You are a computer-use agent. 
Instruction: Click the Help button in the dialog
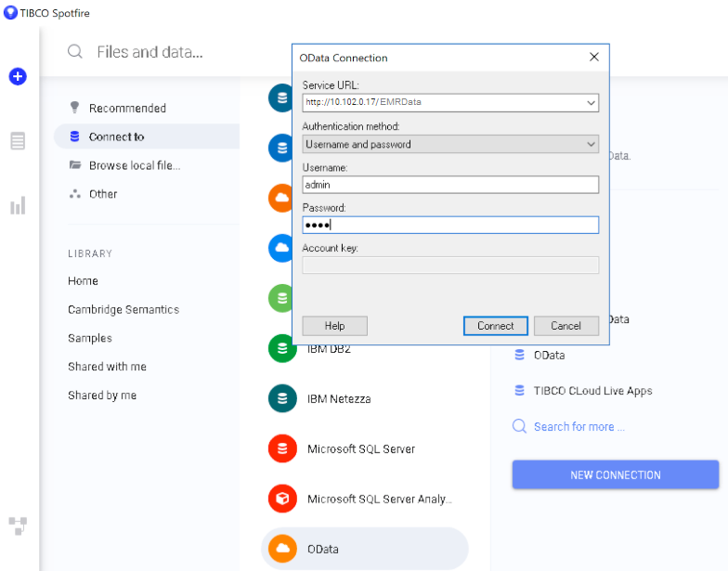[x=334, y=326]
